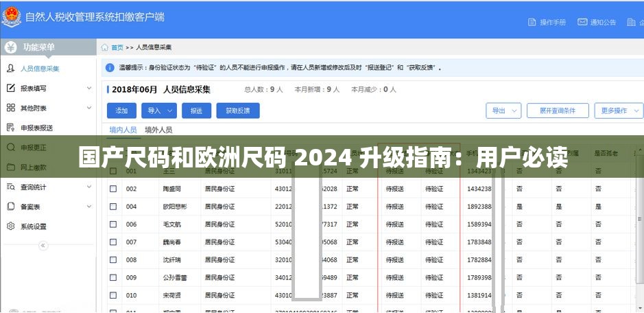The image size is (644, 313).
Task: Click 人员信息采集 in the breadcrumb
Action: click(154, 48)
